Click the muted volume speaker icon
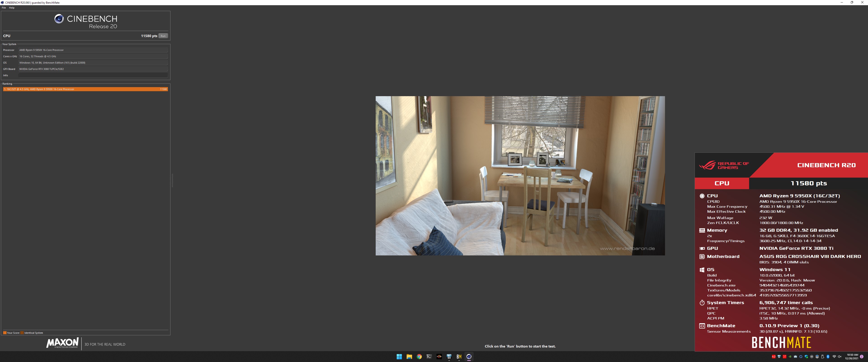 click(840, 357)
